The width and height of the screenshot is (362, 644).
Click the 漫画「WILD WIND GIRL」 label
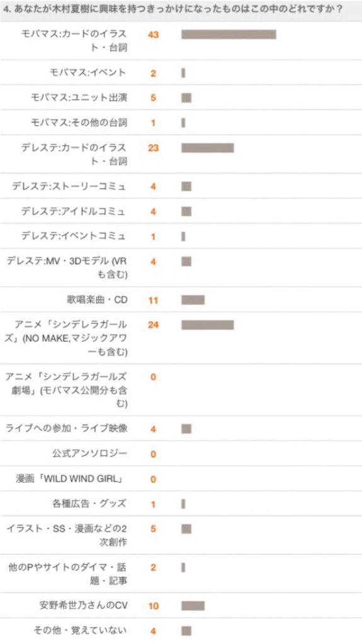[x=70, y=479]
